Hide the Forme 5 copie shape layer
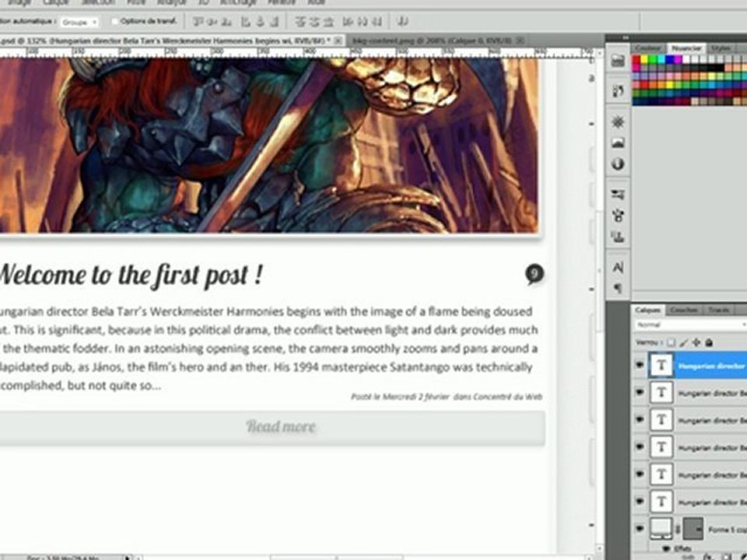The height and width of the screenshot is (560, 747). click(x=640, y=529)
